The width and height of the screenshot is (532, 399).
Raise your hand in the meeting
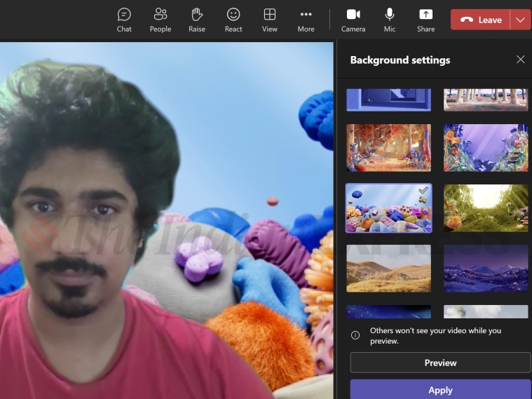pos(197,20)
